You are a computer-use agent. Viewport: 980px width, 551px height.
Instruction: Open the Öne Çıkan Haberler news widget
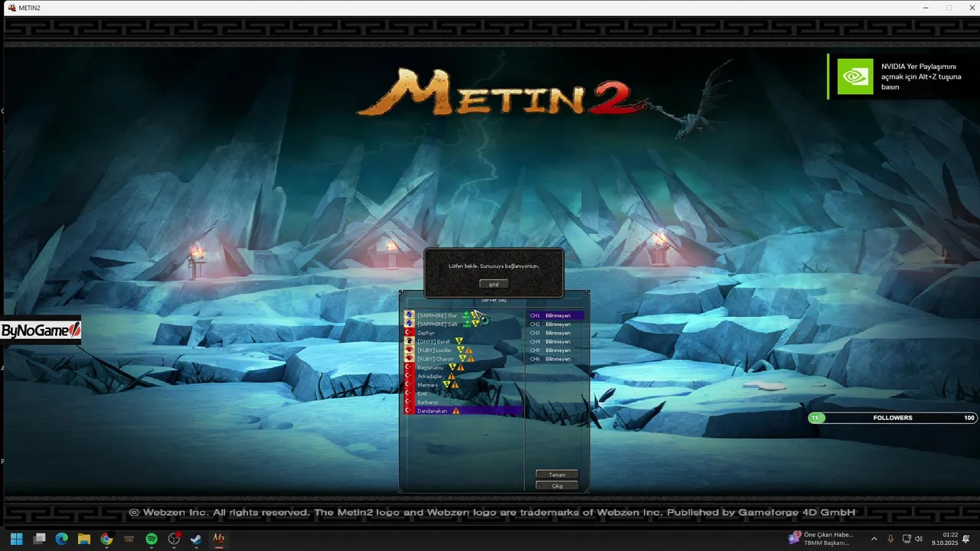[x=822, y=539]
